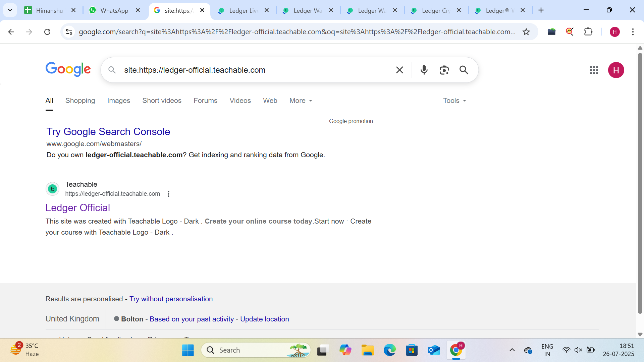644x362 pixels.
Task: Open Outlook from taskbar
Action: click(x=434, y=350)
